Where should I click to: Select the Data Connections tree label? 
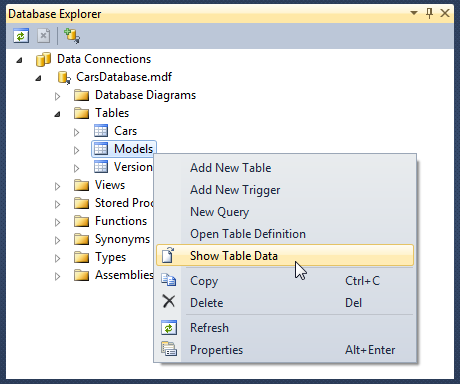(104, 59)
